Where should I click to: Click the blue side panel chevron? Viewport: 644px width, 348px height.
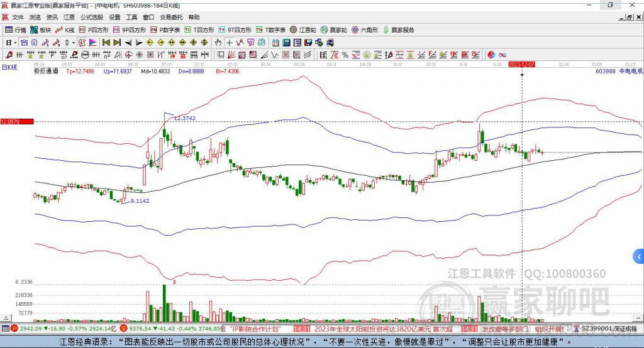tap(639, 257)
